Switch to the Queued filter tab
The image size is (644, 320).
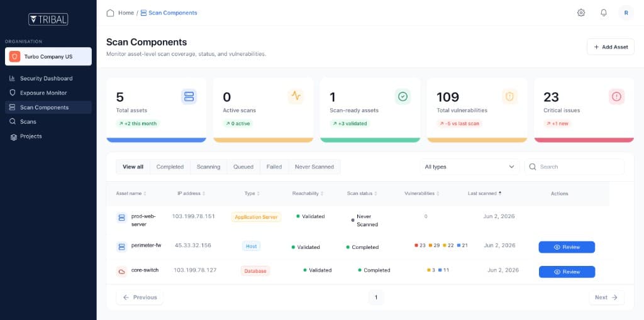tap(243, 167)
